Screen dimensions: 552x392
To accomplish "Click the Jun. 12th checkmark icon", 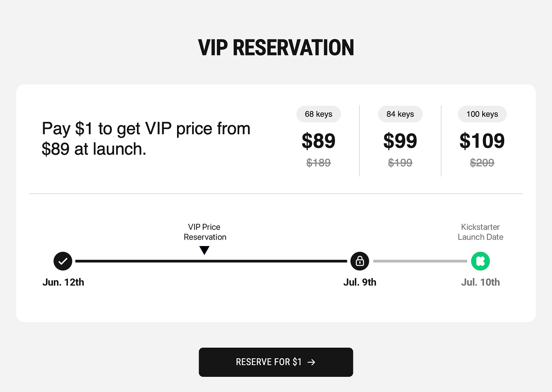I will pyautogui.click(x=63, y=261).
